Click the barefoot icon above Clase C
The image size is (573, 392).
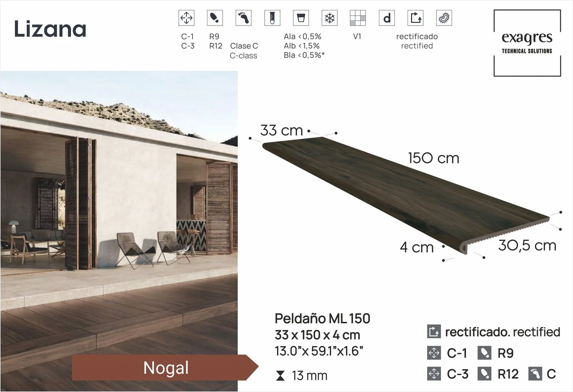point(243,18)
